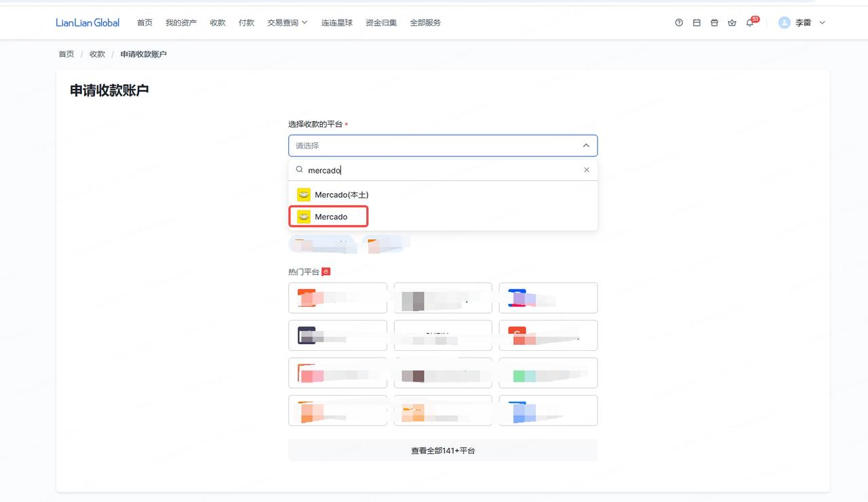The width and height of the screenshot is (868, 502).
Task: Focus the platform search field containing mercado
Action: pos(443,170)
